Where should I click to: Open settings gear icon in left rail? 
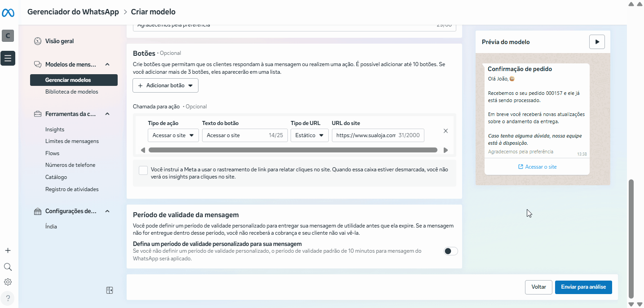point(8,282)
